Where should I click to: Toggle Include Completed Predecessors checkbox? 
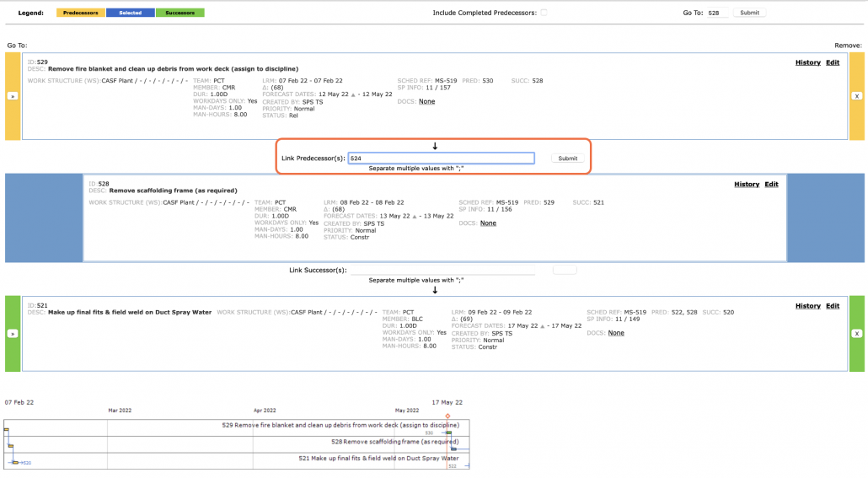[x=544, y=12]
